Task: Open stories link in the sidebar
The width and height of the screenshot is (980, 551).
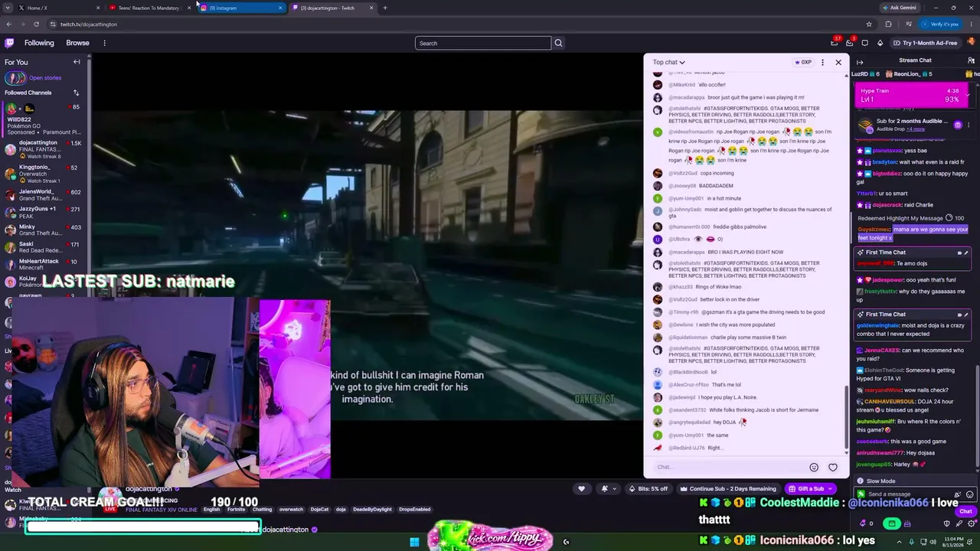Action: pyautogui.click(x=45, y=77)
